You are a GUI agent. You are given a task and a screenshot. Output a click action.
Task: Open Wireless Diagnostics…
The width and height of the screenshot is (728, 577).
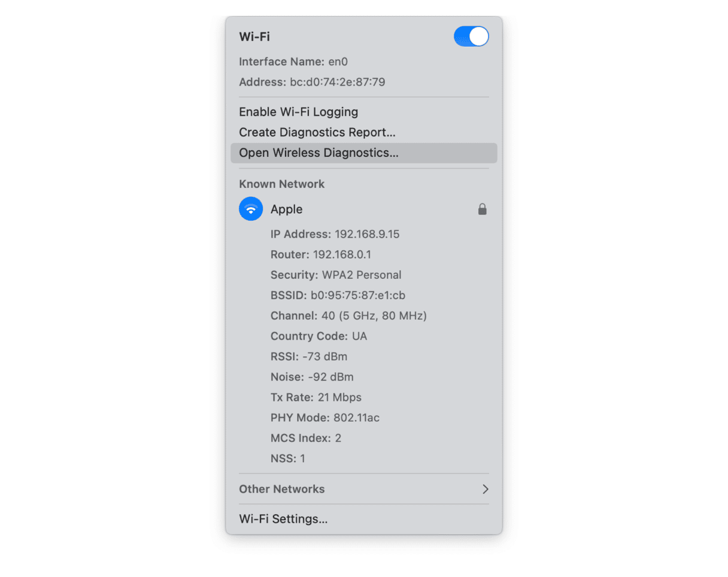coord(363,153)
